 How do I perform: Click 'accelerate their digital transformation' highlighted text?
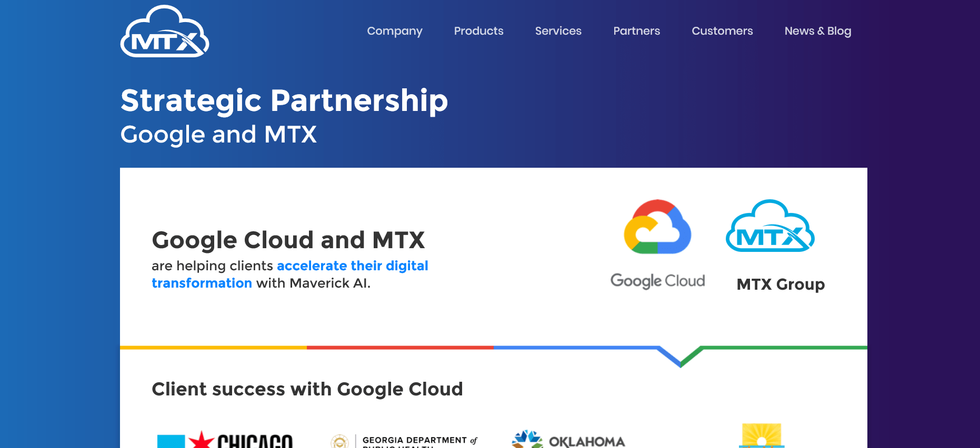(290, 274)
